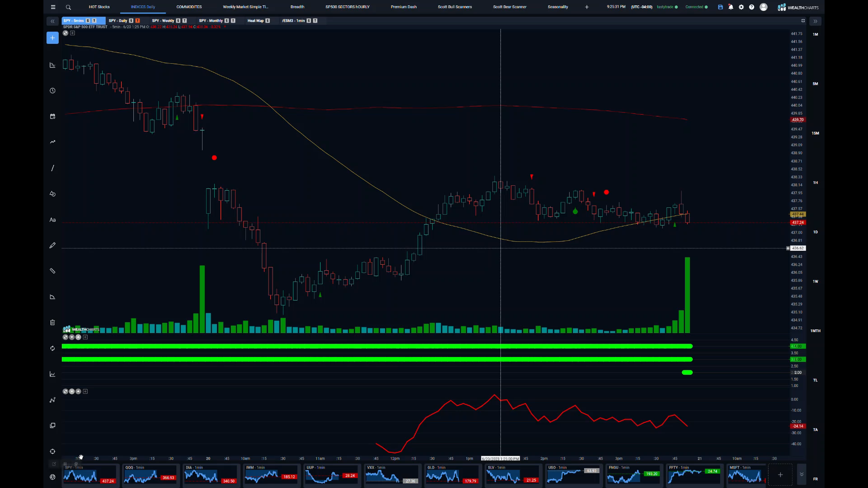868x488 pixels.
Task: Click the refresh sync icon in the sidebar
Action: (52, 348)
